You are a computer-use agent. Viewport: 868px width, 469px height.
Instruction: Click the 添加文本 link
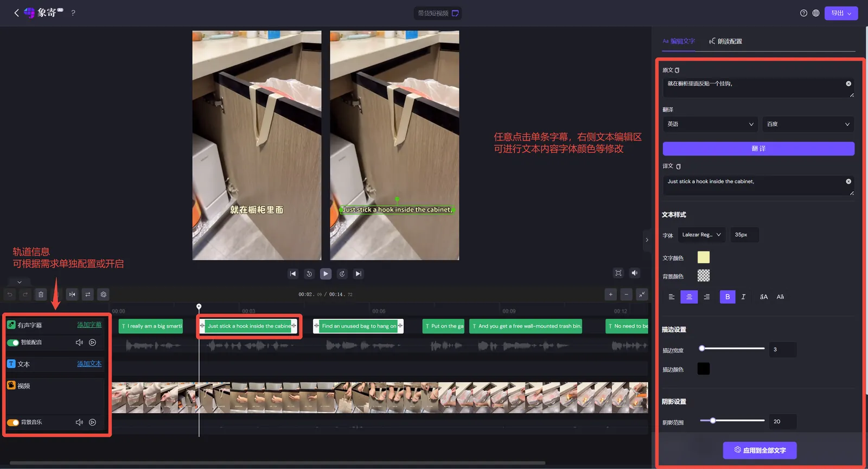click(90, 364)
